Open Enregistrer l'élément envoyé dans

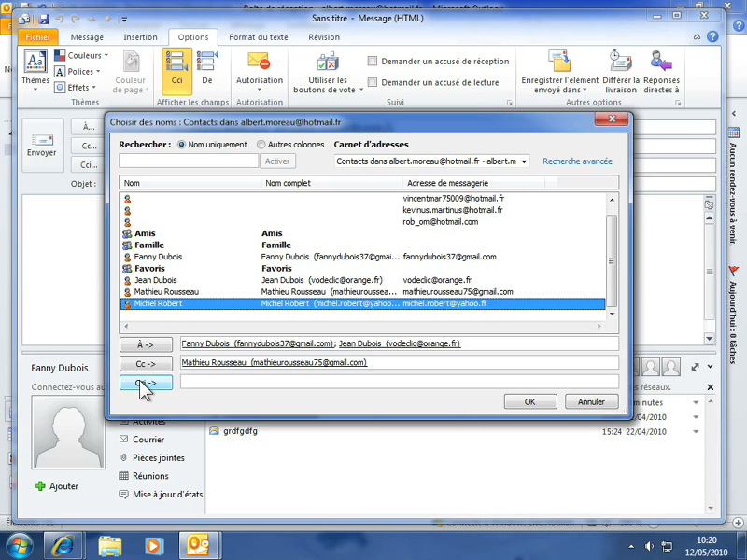point(559,72)
